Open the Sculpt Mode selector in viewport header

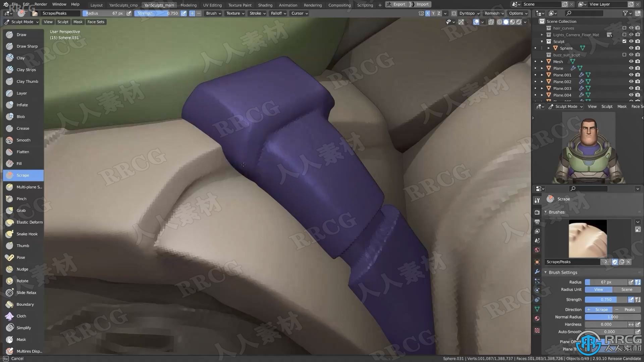(x=21, y=22)
